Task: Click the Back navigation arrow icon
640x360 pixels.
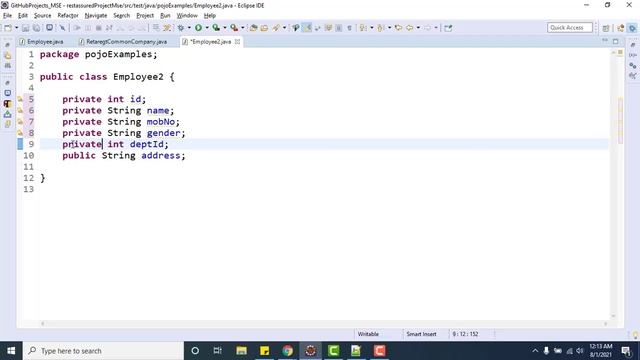Action: pos(409,28)
